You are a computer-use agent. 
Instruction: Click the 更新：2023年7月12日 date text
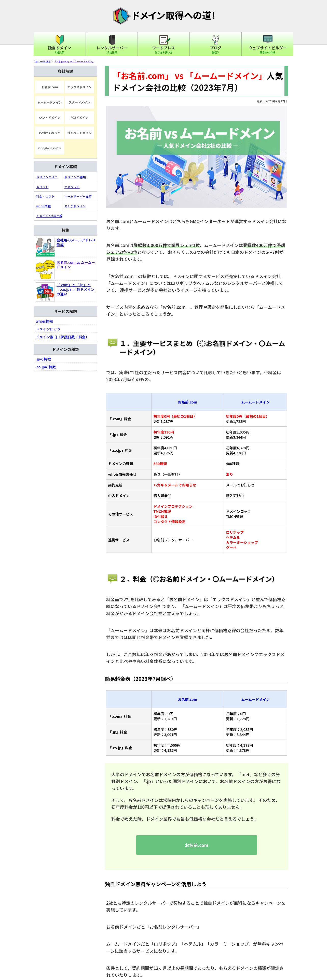[x=272, y=101]
